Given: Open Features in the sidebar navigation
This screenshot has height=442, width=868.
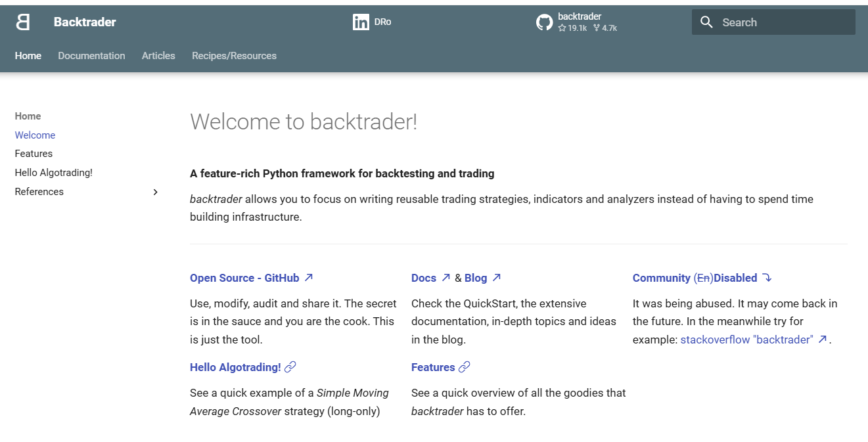Looking at the screenshot, I should pos(34,154).
